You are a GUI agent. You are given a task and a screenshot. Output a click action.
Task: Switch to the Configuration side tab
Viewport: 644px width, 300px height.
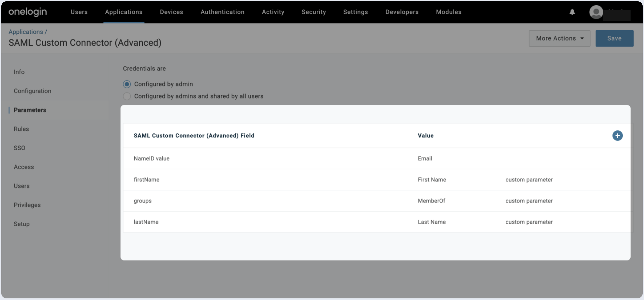(32, 91)
